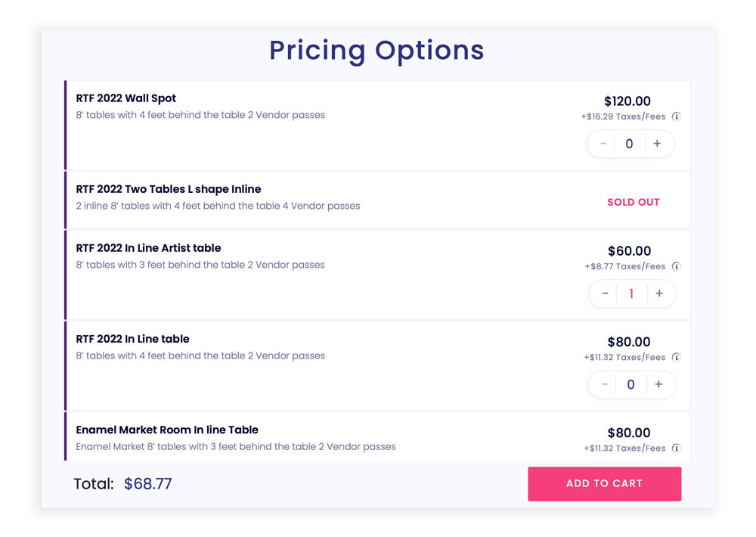Click Enamel Market Room In line Table title
Screen dimensions: 756x537
click(x=167, y=430)
